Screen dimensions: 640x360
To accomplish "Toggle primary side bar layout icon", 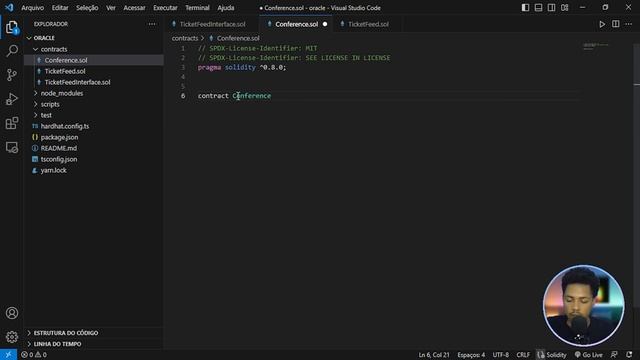I will pos(525,8).
